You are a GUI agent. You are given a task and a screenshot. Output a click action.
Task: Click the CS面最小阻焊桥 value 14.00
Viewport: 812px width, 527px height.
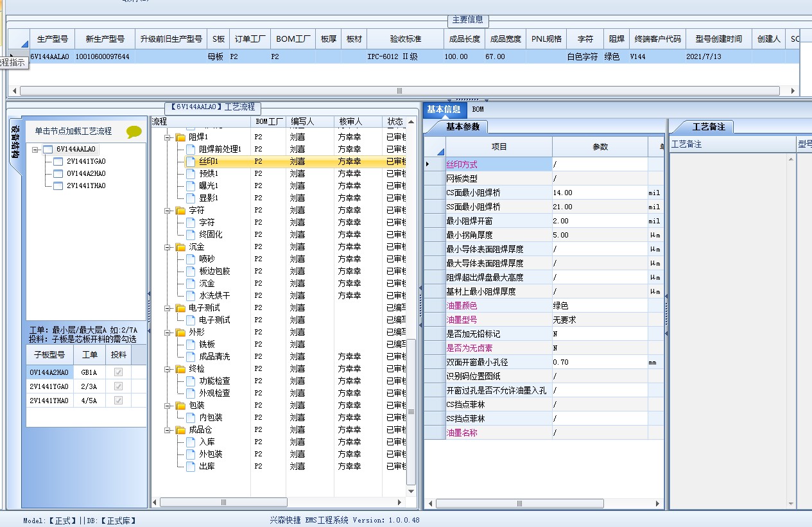click(562, 193)
